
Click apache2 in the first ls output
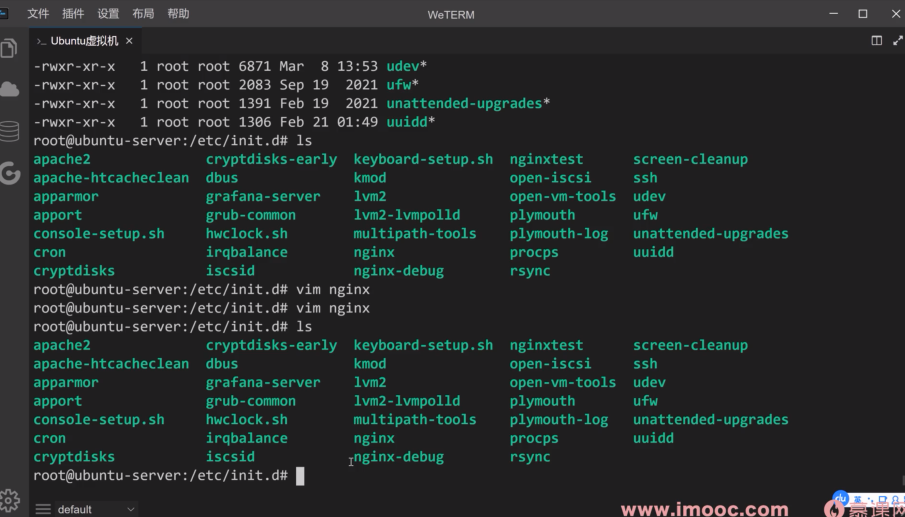[62, 159]
